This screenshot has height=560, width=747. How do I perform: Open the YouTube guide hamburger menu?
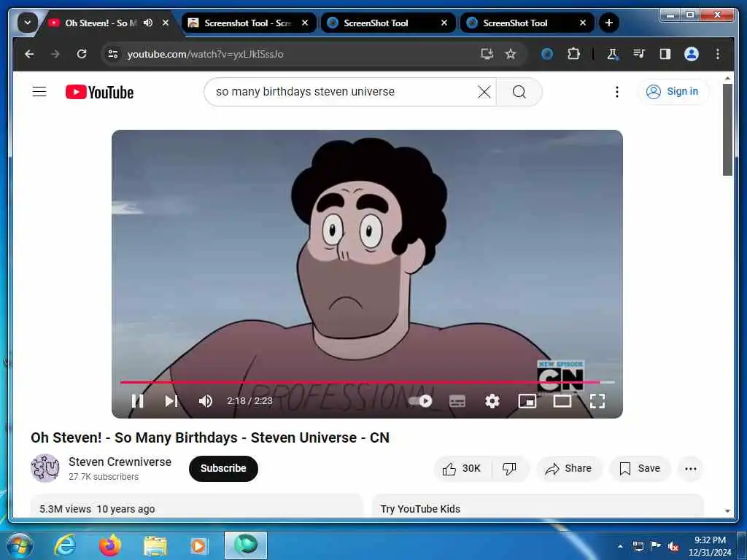pos(39,91)
